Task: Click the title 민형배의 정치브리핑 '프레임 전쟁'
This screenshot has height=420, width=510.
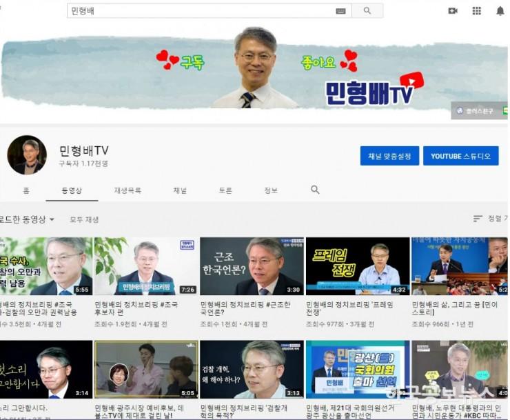Action: coord(349,308)
